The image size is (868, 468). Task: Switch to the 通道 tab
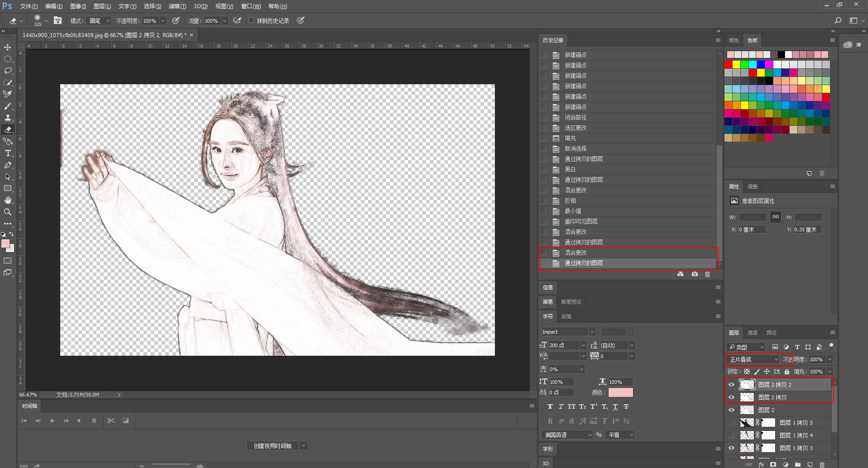click(753, 333)
